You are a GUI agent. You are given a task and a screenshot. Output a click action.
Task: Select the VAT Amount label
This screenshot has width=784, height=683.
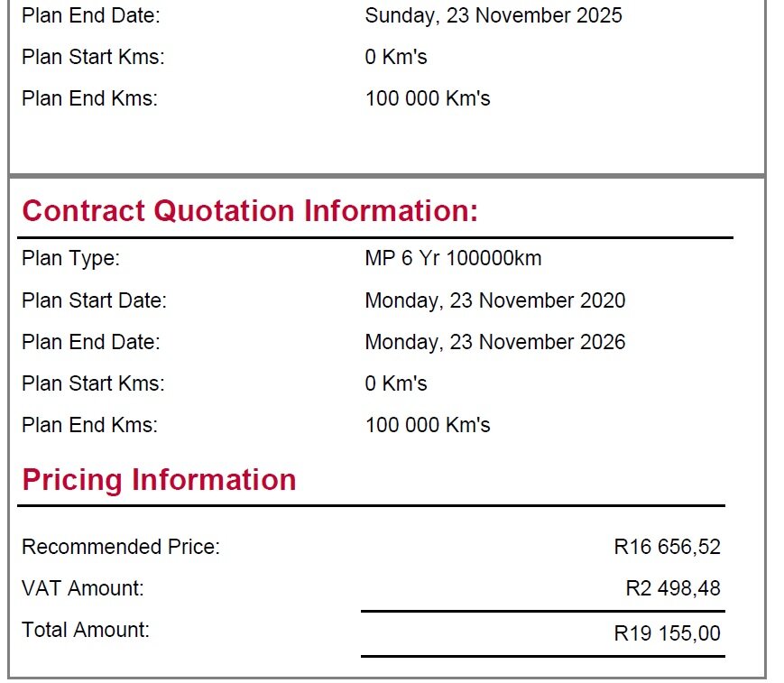click(83, 588)
